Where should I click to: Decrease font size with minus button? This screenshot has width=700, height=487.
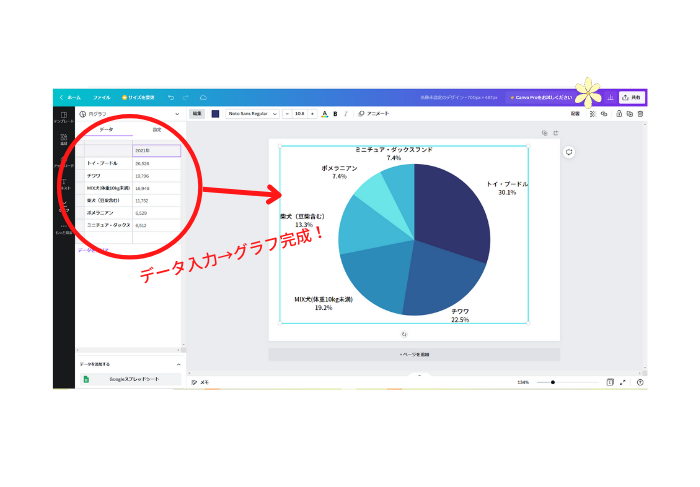point(288,114)
